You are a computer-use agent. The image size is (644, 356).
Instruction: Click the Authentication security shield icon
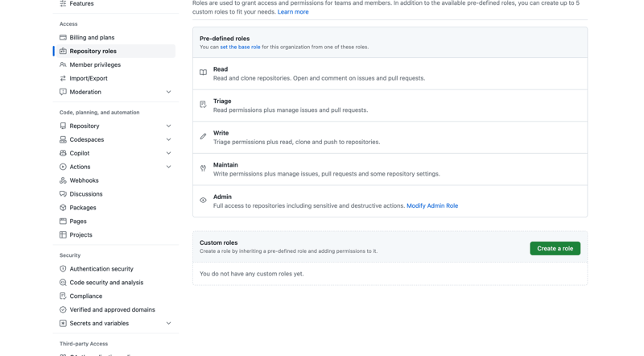pyautogui.click(x=63, y=269)
